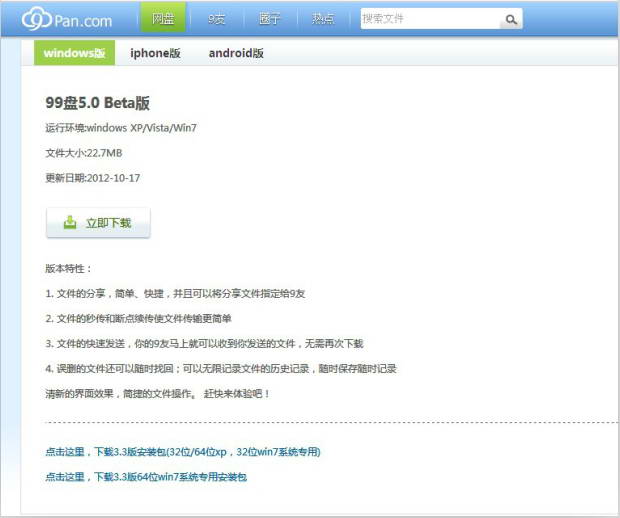Image resolution: width=620 pixels, height=518 pixels.
Task: Click the green download arrow icon
Action: [x=70, y=222]
